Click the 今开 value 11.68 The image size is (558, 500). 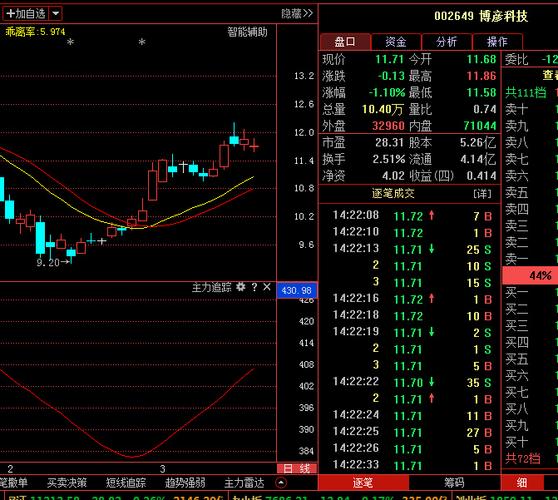[x=481, y=59]
